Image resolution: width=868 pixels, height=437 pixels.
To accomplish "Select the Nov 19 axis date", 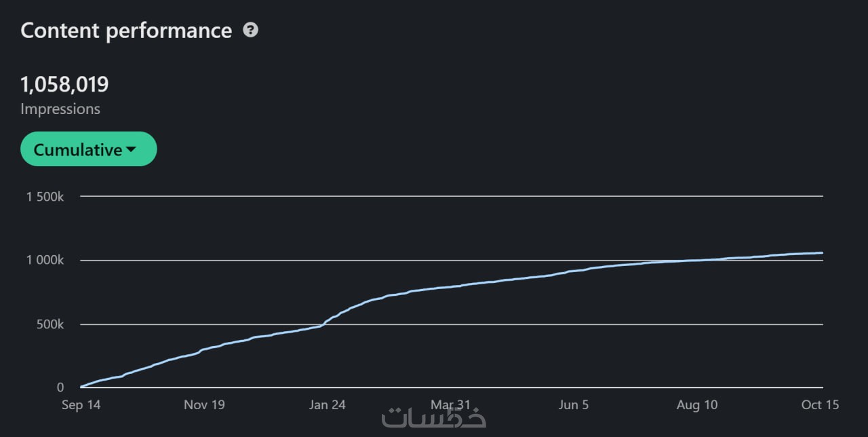I will click(205, 405).
